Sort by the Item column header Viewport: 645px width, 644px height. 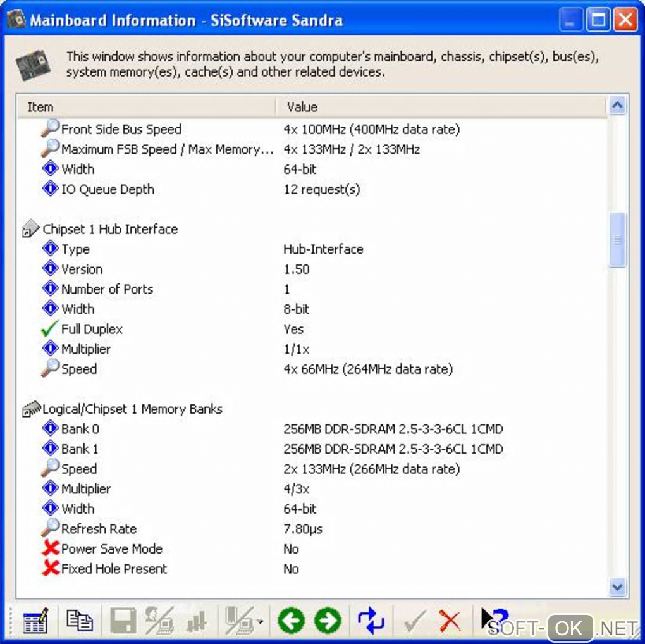(x=146, y=107)
